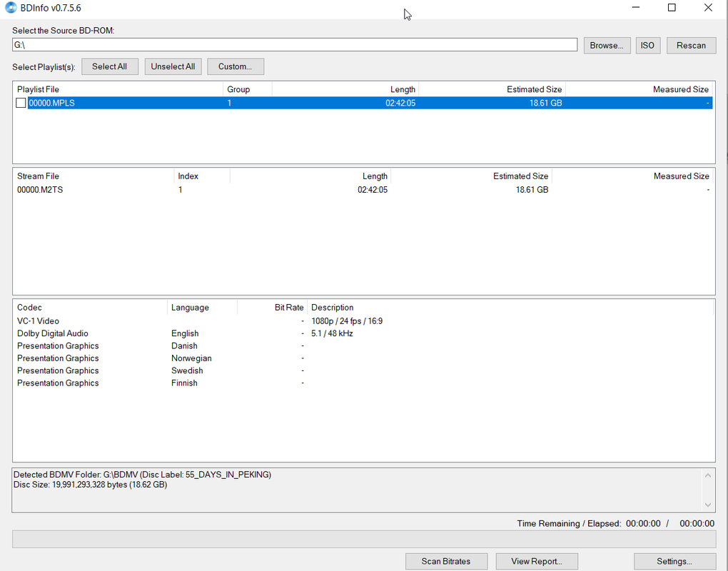Click the ISO button
This screenshot has height=571, width=728.
click(647, 46)
